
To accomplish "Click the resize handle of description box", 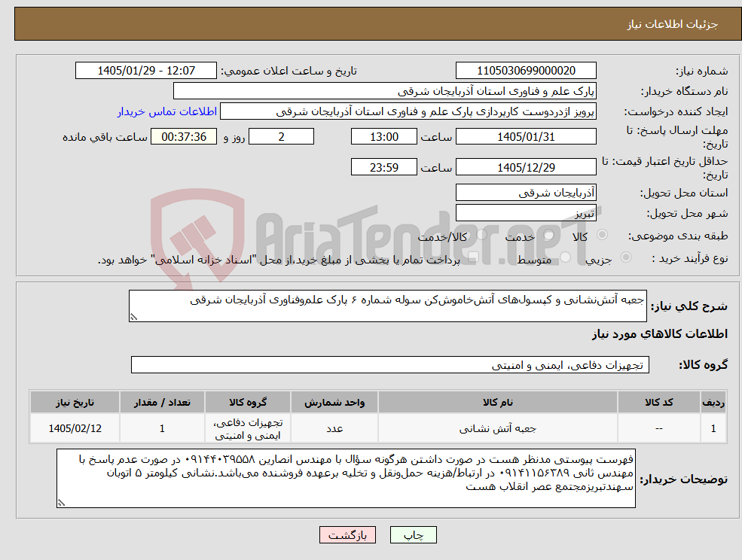I will coord(133,318).
